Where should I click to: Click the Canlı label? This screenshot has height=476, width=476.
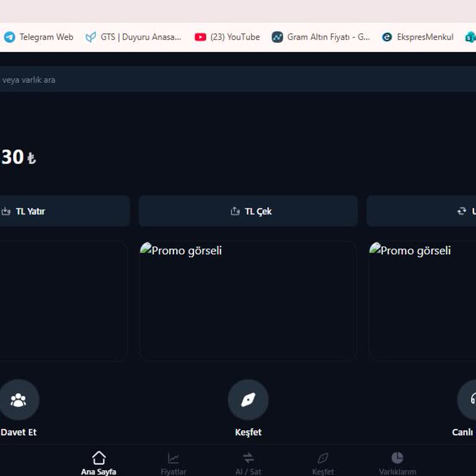(x=463, y=432)
